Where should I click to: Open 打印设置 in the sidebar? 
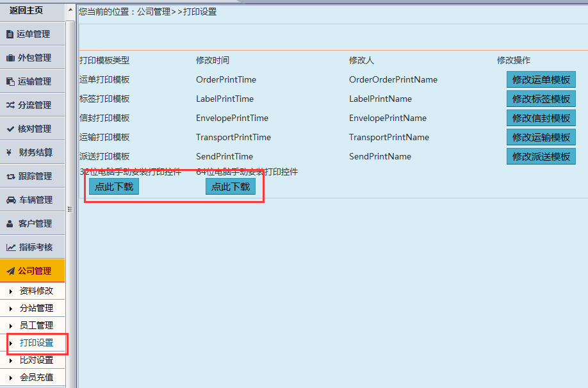coord(36,343)
